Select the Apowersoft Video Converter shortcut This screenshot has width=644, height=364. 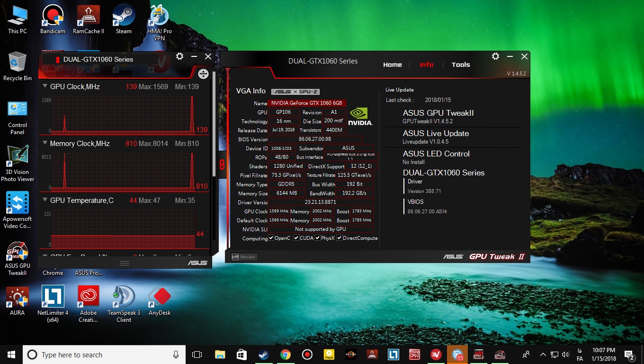(x=18, y=210)
